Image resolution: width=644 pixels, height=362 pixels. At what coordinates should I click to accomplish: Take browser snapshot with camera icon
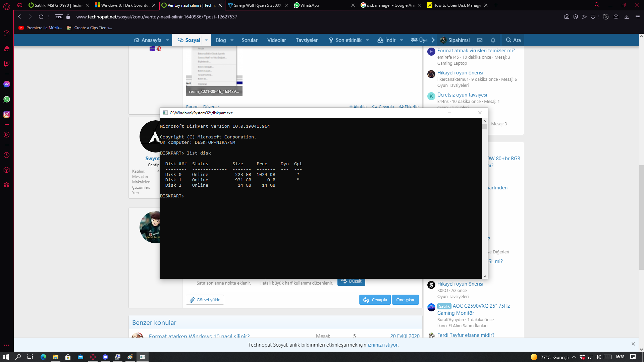567,17
